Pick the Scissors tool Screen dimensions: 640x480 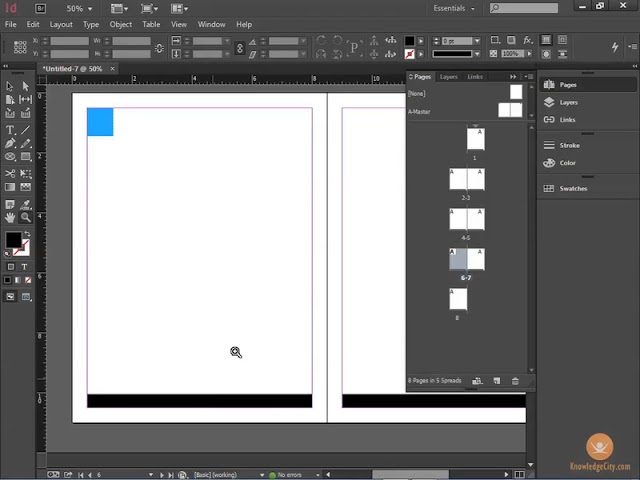tap(10, 173)
